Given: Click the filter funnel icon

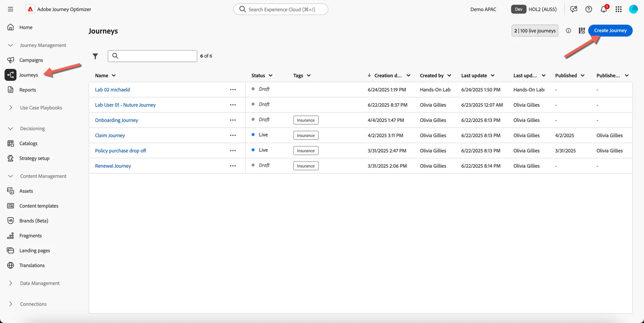Looking at the screenshot, I should coord(95,56).
